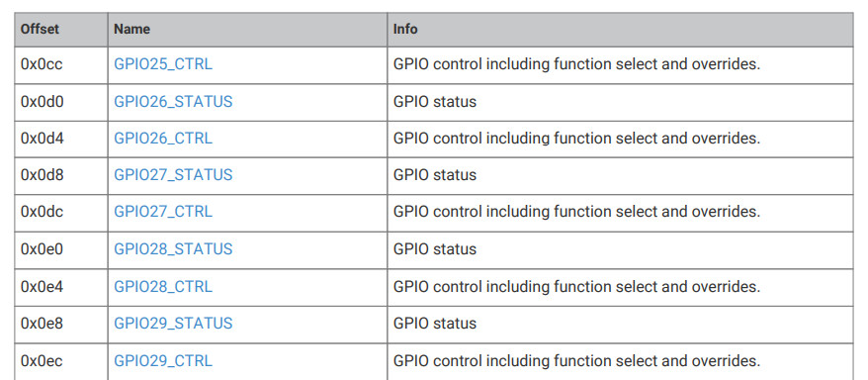Image resolution: width=868 pixels, height=380 pixels.
Task: Click the 0x0e0 offset value
Action: pos(43,249)
